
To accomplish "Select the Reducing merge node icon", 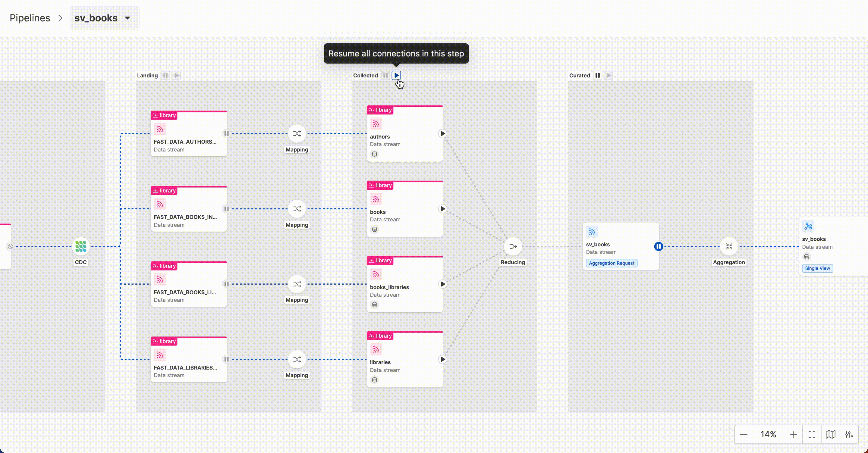I will (x=512, y=246).
